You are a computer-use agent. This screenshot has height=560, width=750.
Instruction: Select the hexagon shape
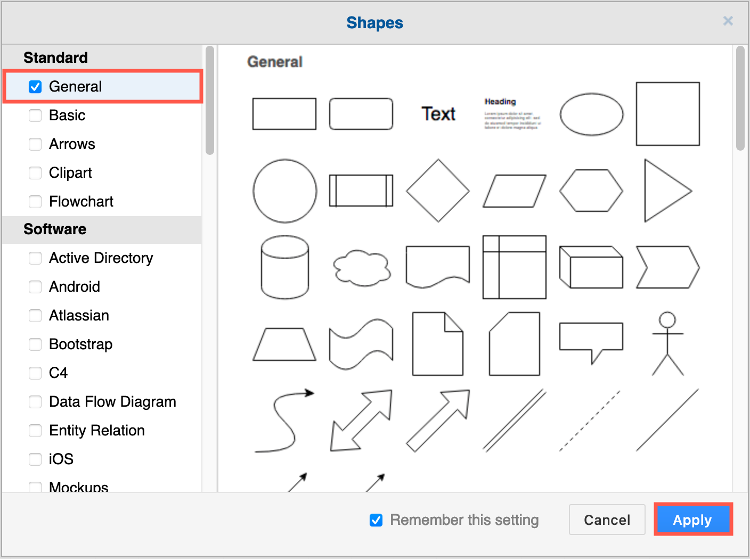(x=591, y=191)
